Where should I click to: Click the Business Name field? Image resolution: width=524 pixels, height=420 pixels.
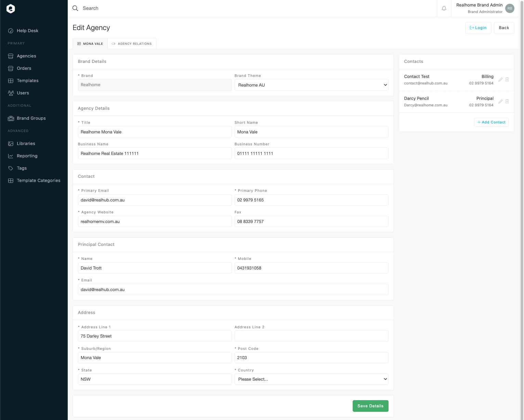[x=155, y=153]
